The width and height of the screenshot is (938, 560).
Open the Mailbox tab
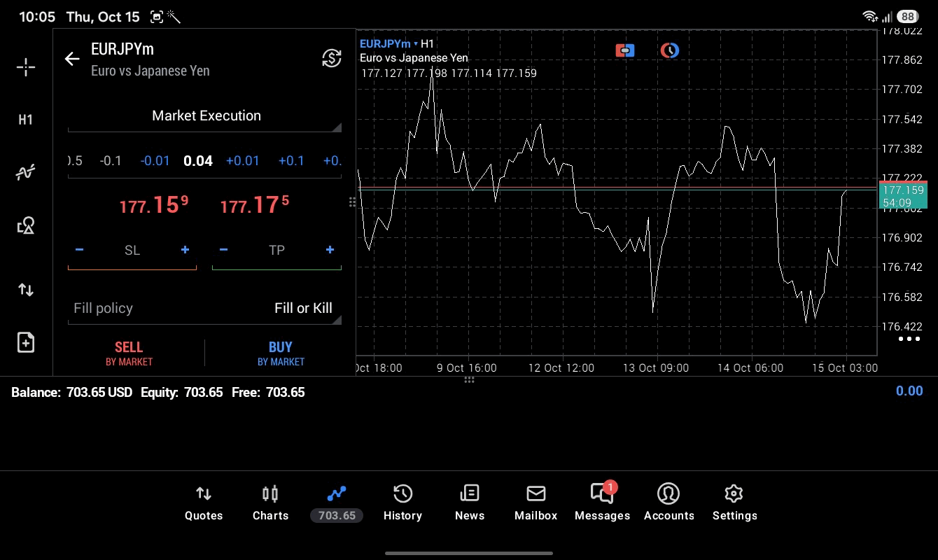(x=536, y=503)
